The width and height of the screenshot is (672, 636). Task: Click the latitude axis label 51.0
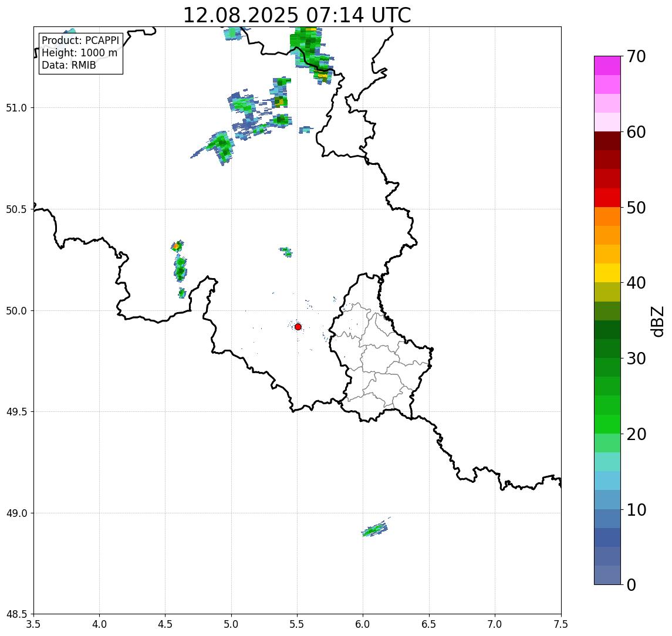coord(16,108)
